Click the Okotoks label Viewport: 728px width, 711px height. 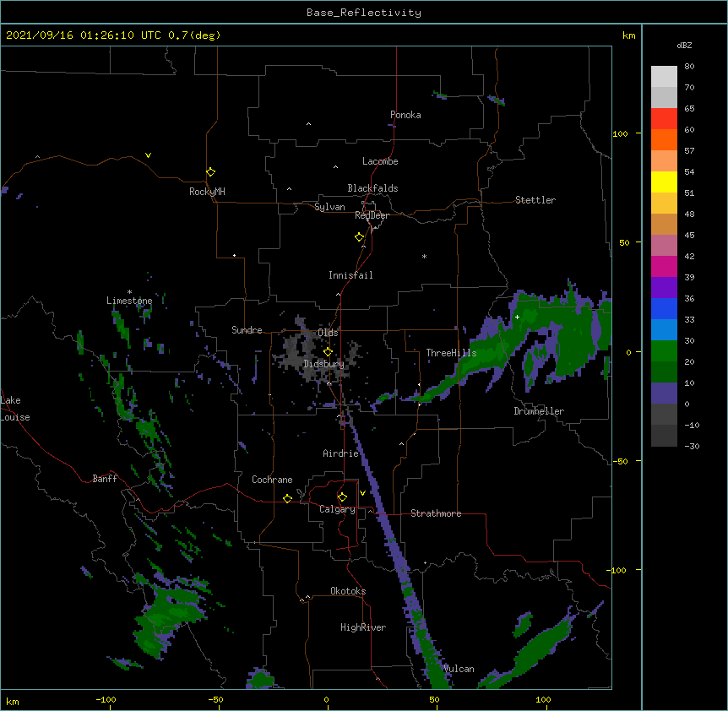(x=348, y=591)
